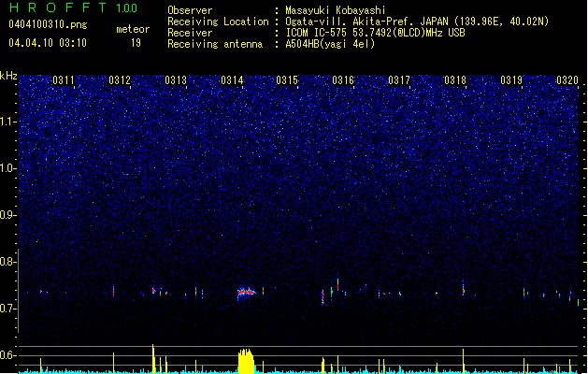Click the kHz axis unit label

(8, 76)
